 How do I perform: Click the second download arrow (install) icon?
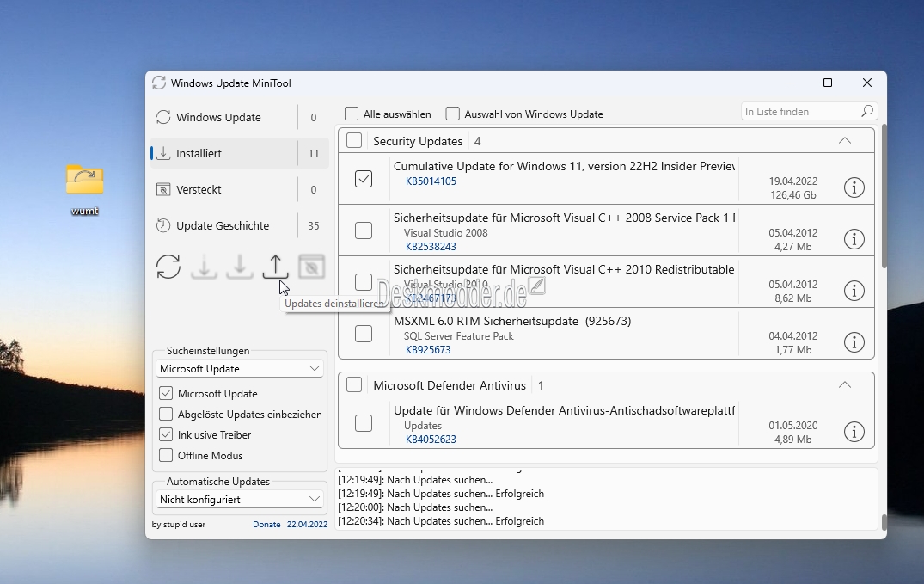pos(240,267)
